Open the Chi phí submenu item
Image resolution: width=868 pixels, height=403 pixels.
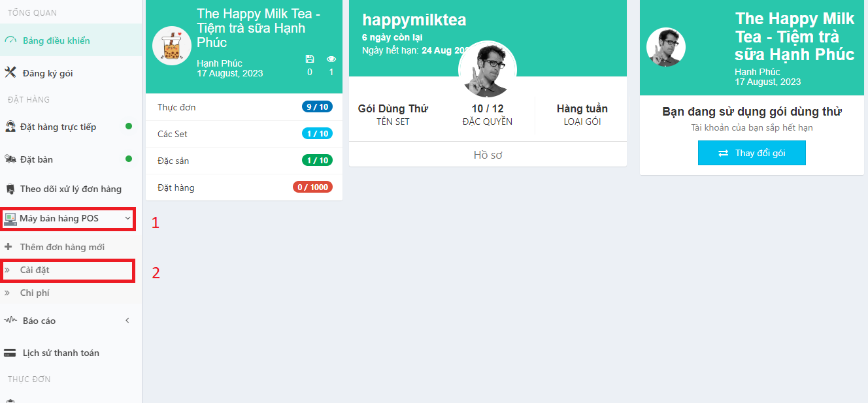(35, 293)
